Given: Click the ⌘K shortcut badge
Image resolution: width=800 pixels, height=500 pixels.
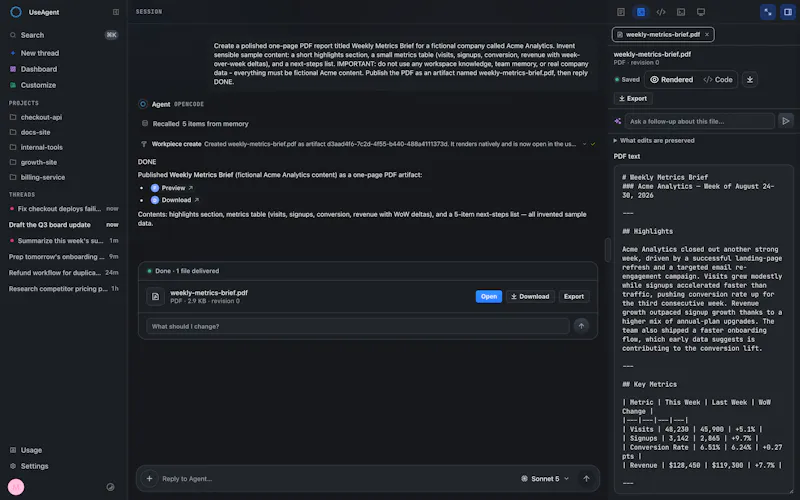Looking at the screenshot, I should coord(111,35).
